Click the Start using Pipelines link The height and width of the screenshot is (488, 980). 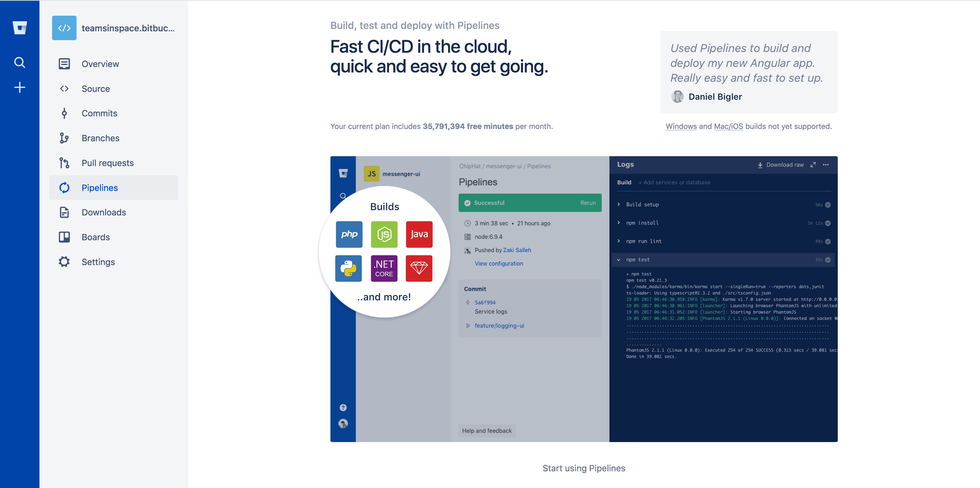584,468
